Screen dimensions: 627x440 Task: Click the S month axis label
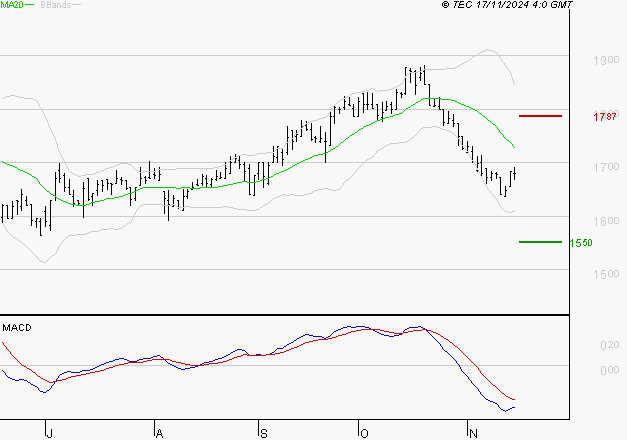click(x=264, y=434)
